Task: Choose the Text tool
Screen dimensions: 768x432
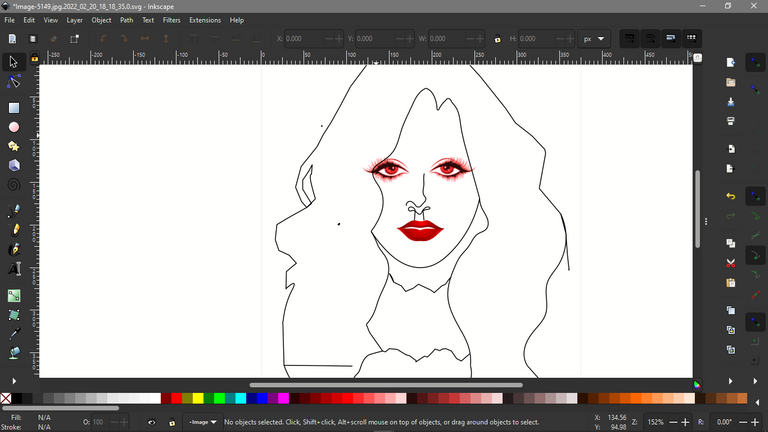Action: coord(14,269)
